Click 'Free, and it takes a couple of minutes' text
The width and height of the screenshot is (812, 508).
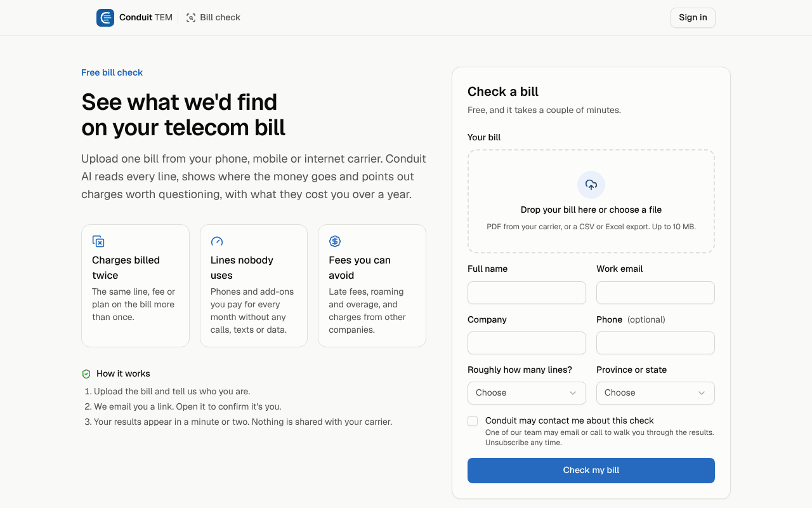pos(544,110)
